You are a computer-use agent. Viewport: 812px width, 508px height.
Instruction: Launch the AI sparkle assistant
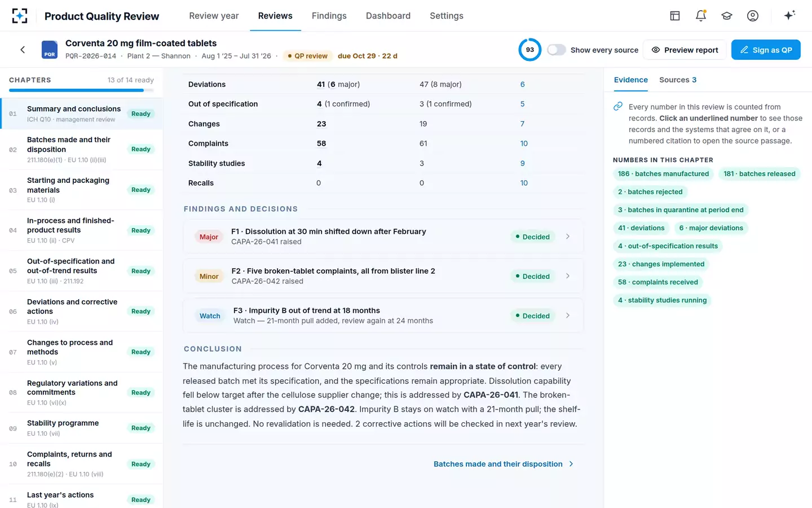(x=789, y=15)
